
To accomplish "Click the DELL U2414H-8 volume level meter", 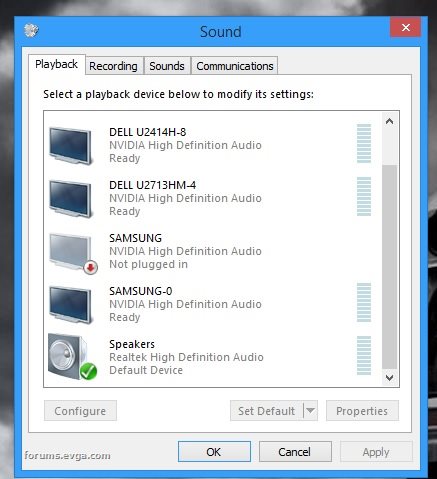I will point(364,143).
